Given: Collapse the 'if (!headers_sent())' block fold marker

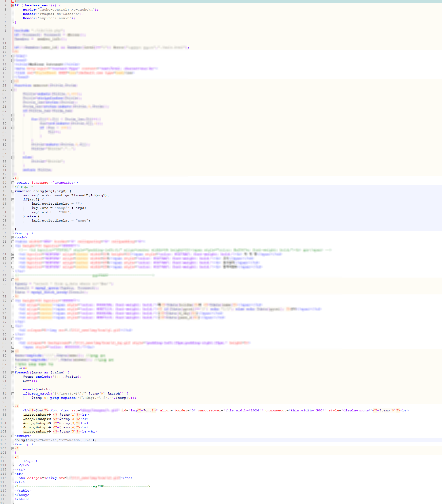Looking at the screenshot, I should (x=13, y=5).
